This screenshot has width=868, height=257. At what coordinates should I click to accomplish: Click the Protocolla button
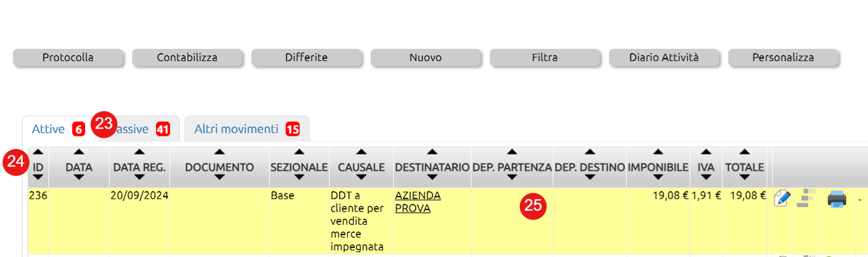(68, 58)
